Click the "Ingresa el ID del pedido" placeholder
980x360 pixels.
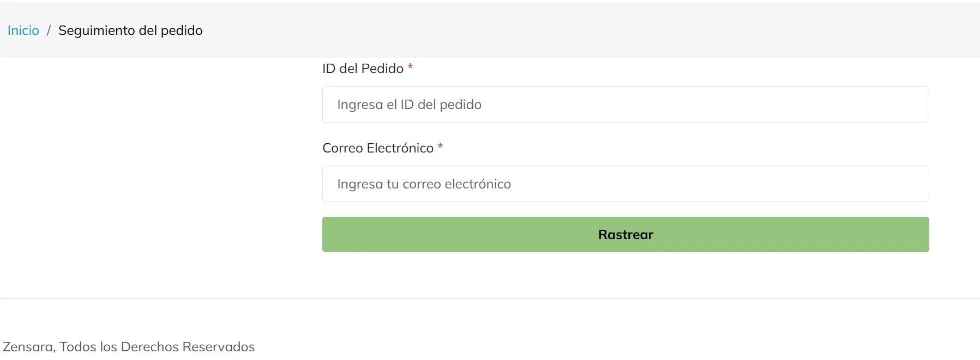tap(409, 105)
